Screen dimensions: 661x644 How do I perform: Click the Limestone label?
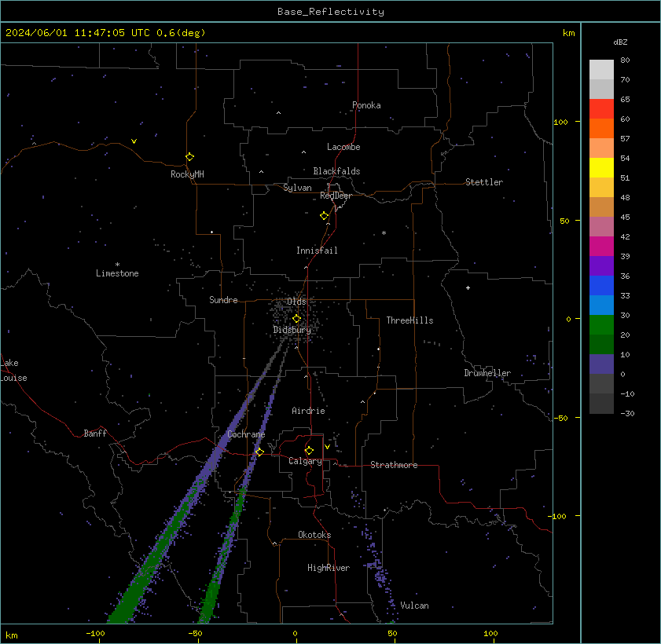(117, 273)
